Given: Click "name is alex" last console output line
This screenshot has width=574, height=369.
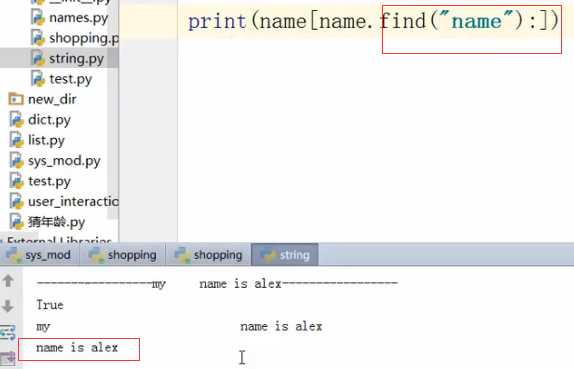Looking at the screenshot, I should click(x=77, y=348).
